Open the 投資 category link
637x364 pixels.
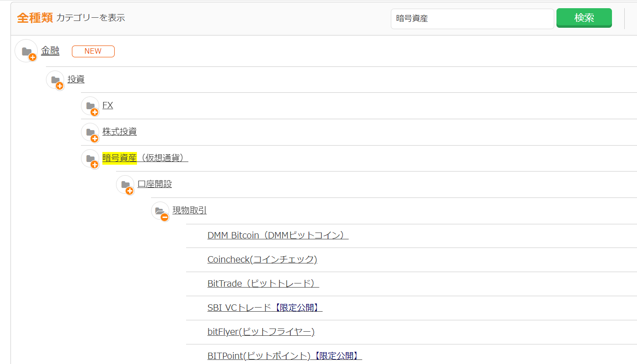[76, 79]
